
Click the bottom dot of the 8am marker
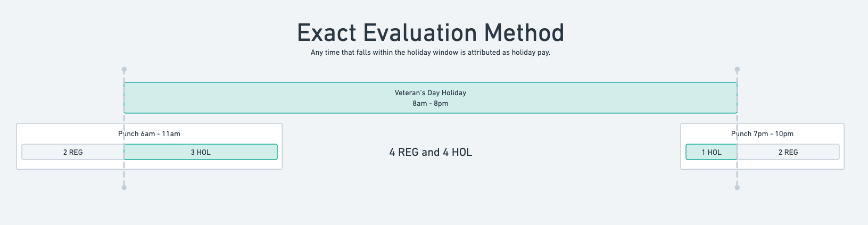click(x=124, y=187)
